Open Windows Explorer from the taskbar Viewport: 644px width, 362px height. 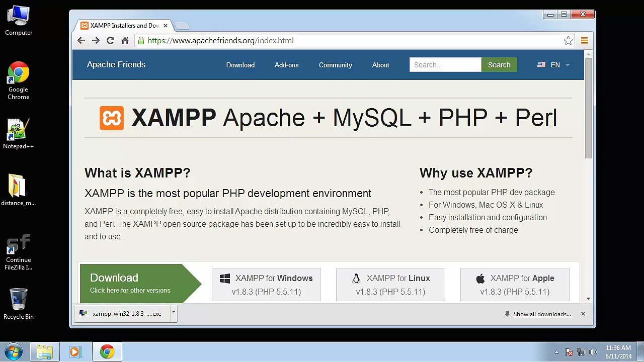45,352
